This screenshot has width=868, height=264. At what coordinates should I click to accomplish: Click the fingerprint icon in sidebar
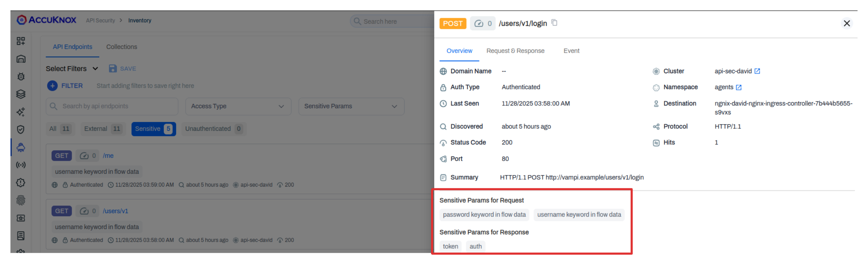pos(21,201)
